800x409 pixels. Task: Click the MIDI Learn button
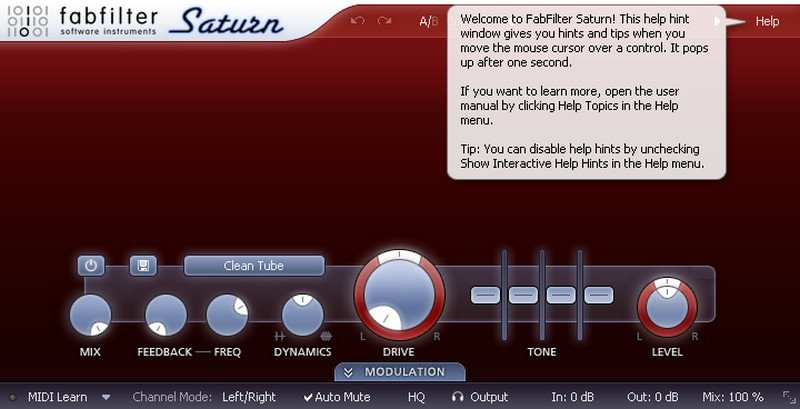[x=57, y=397]
